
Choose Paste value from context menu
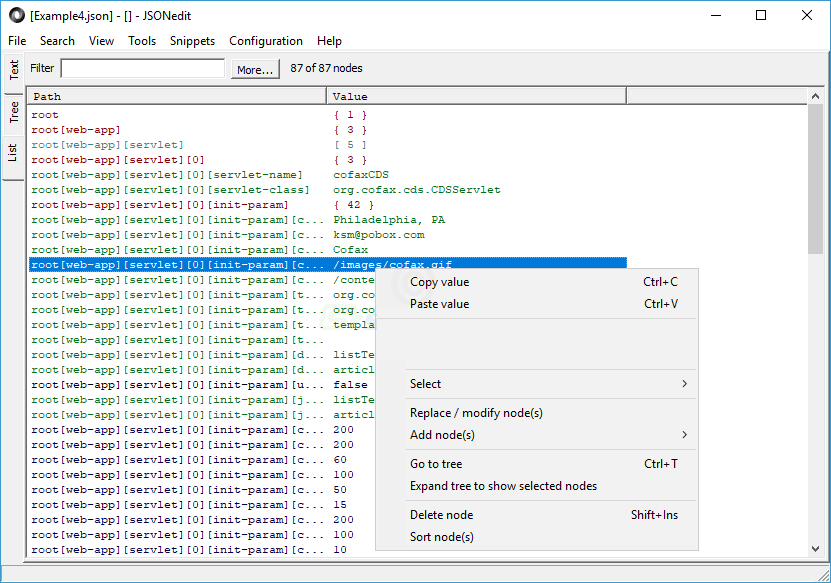tap(440, 304)
